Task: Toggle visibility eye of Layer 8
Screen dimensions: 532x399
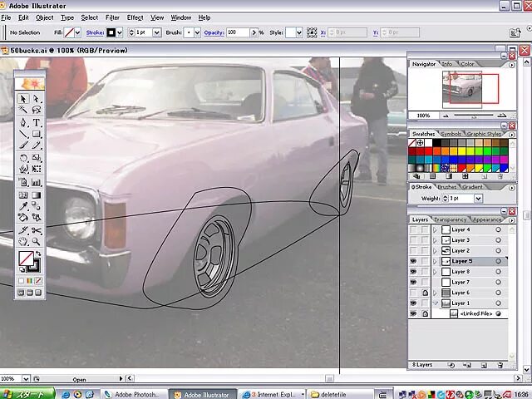Action: click(413, 272)
